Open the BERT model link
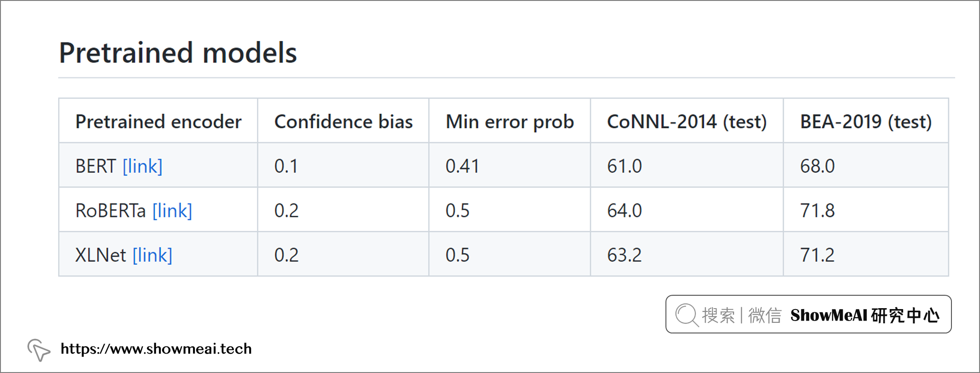This screenshot has width=980, height=373. point(142,166)
